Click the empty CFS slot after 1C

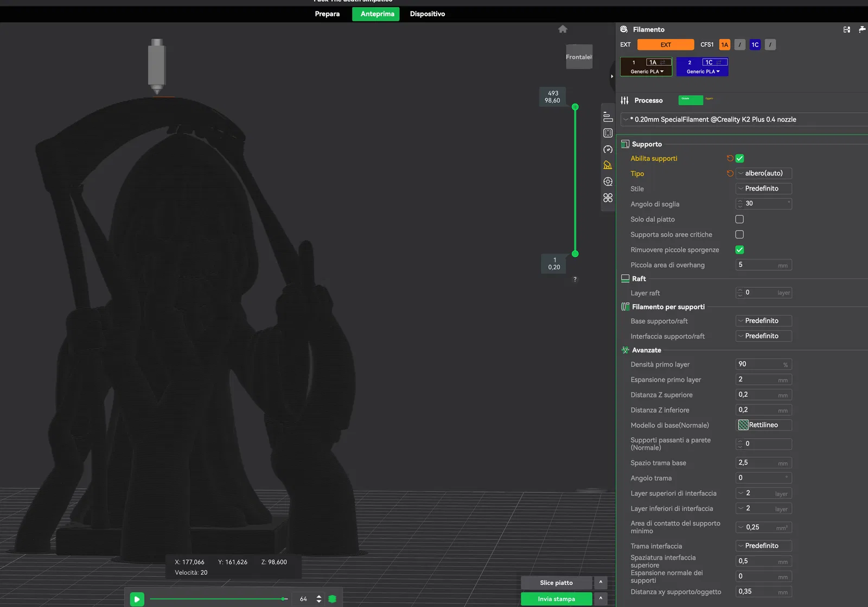tap(770, 45)
